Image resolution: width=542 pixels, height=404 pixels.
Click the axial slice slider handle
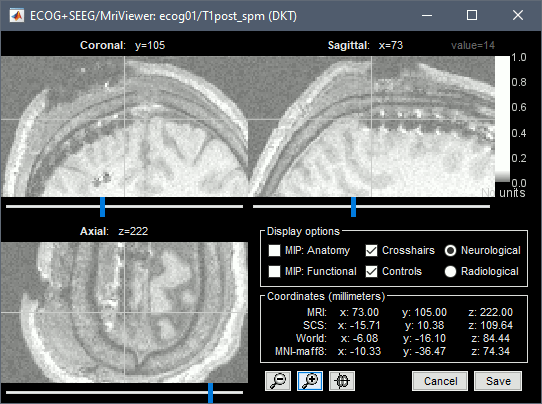pyautogui.click(x=211, y=393)
